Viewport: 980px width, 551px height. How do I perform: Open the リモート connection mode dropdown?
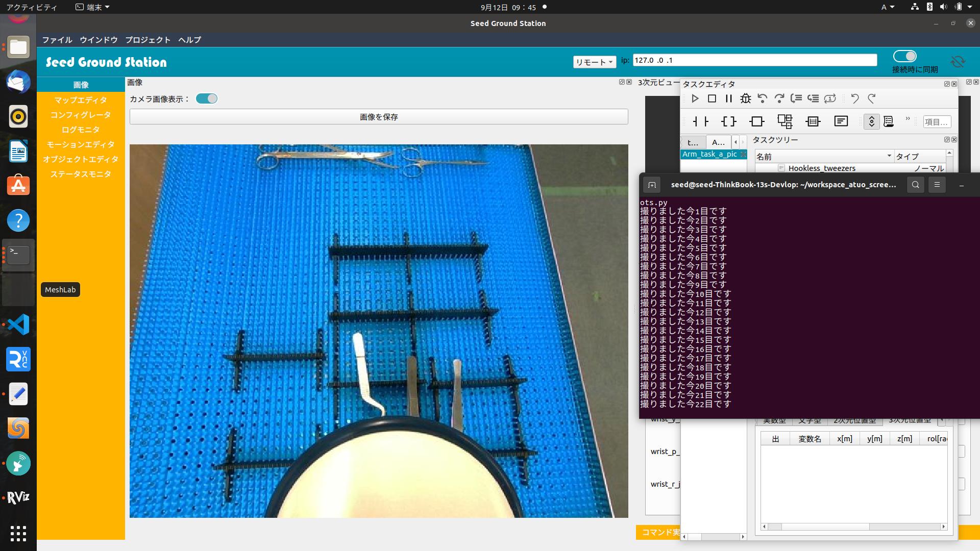tap(594, 62)
